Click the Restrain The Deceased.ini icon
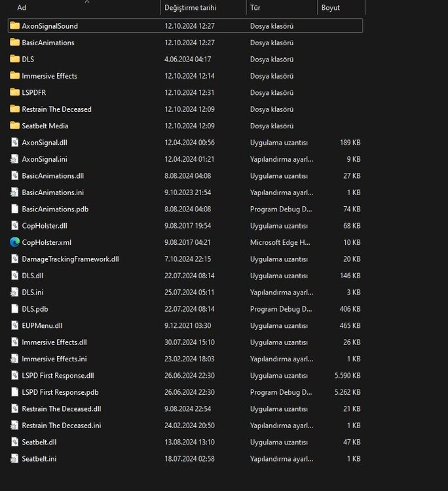The height and width of the screenshot is (491, 448). (x=14, y=426)
